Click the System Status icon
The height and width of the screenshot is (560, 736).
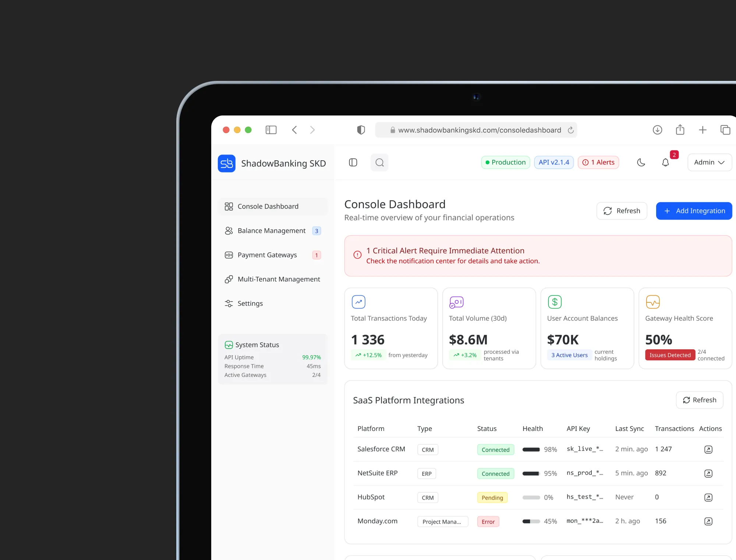click(229, 345)
